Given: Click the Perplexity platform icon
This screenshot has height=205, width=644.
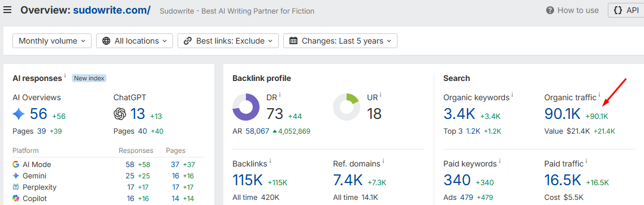Looking at the screenshot, I should coord(16,187).
